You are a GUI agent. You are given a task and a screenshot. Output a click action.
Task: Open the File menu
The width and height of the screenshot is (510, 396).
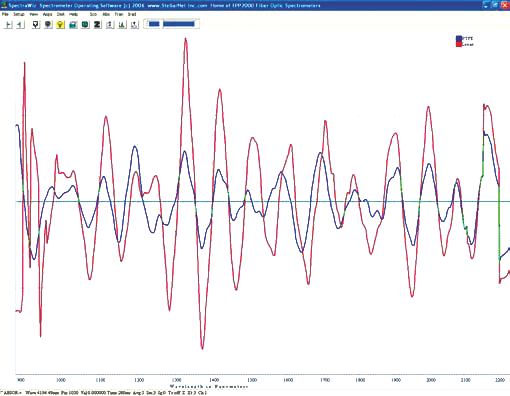tap(5, 14)
